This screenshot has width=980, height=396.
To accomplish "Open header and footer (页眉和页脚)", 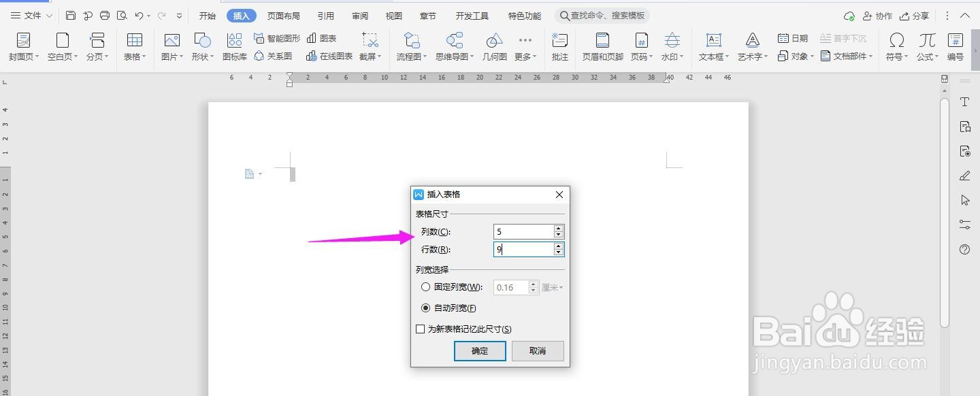I will [x=602, y=47].
